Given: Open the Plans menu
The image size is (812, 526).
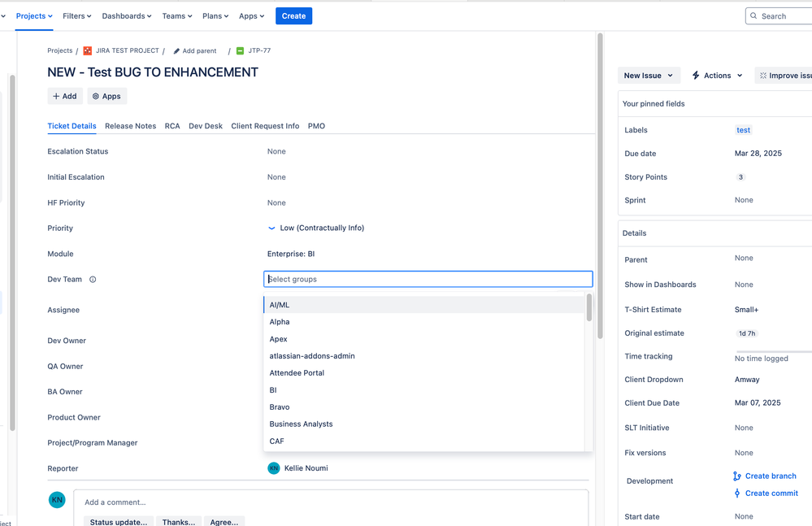Looking at the screenshot, I should (x=215, y=16).
